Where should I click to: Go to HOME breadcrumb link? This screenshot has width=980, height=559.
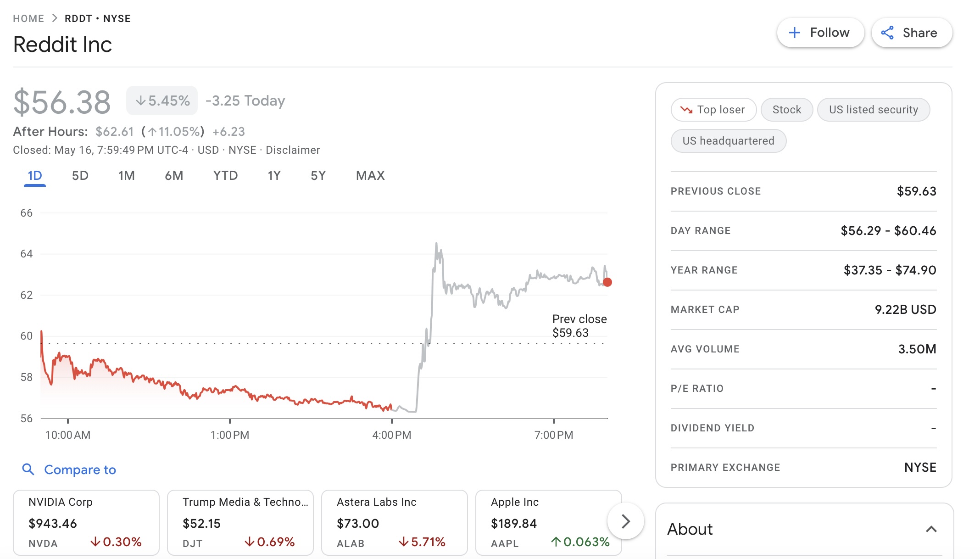click(x=28, y=18)
